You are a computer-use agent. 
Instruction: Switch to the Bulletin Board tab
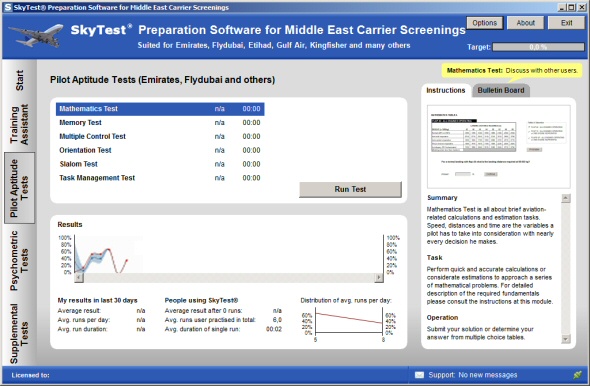(x=501, y=90)
